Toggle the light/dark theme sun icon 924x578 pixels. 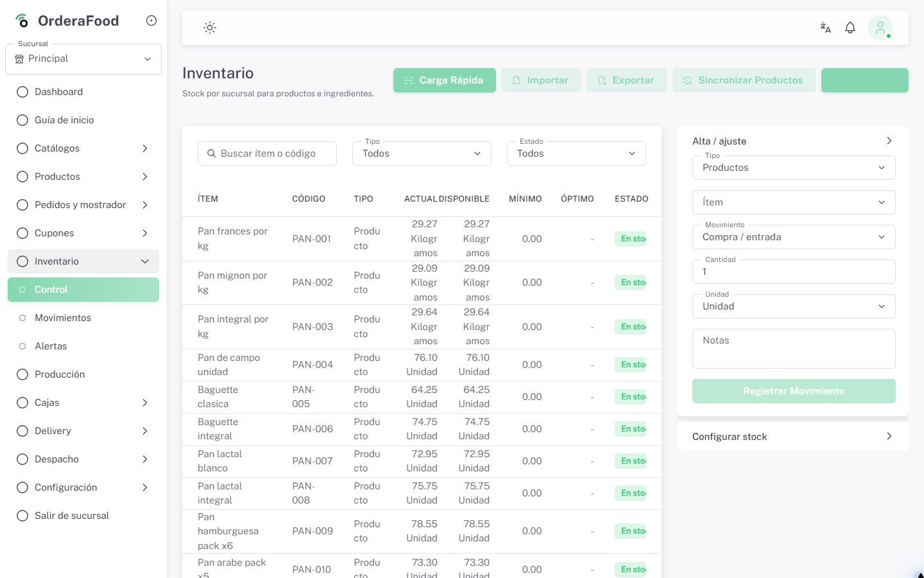tap(210, 28)
